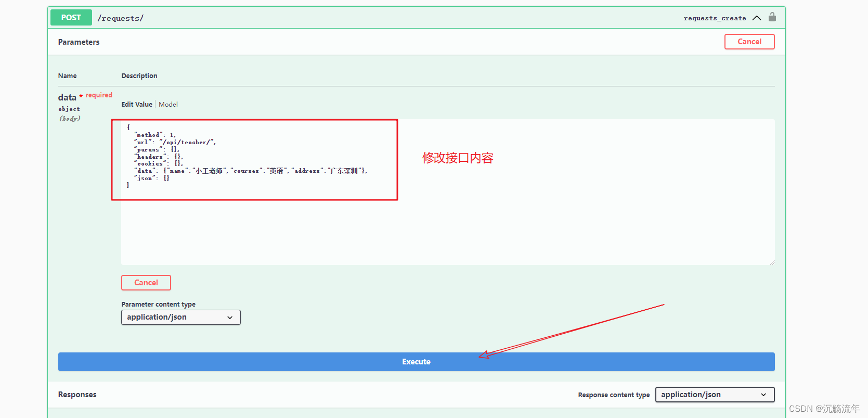
Task: Click the green POST method badge
Action: [x=71, y=18]
